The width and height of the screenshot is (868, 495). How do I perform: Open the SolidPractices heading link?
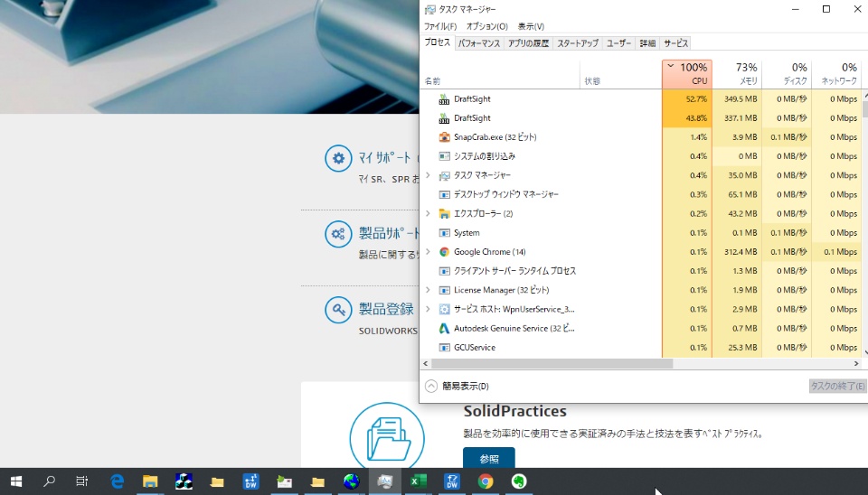click(x=514, y=411)
